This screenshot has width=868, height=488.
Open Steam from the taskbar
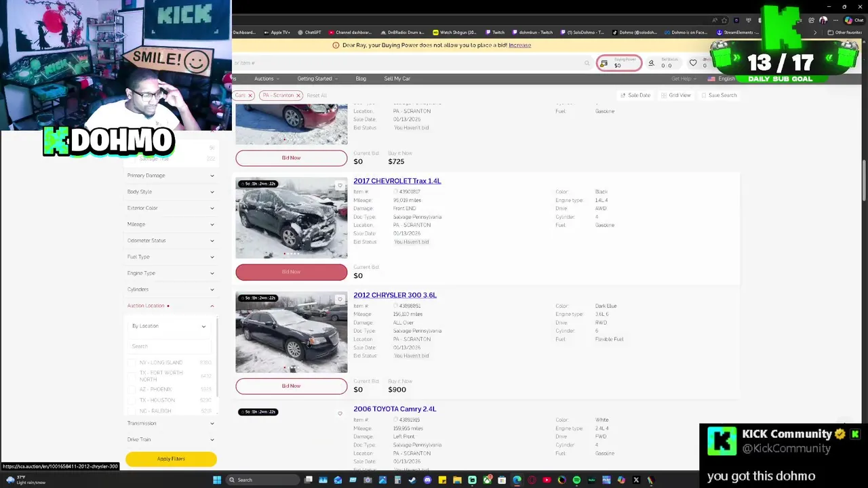pos(412,480)
